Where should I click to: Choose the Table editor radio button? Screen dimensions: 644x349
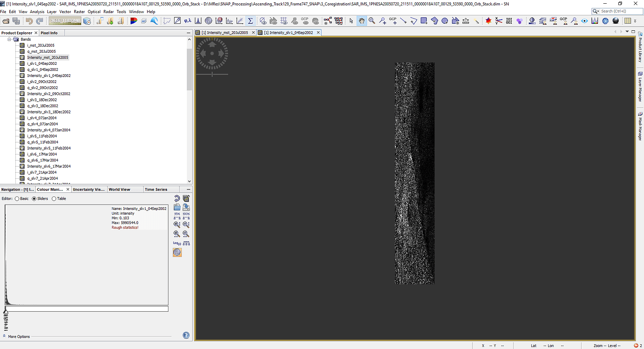pyautogui.click(x=54, y=199)
